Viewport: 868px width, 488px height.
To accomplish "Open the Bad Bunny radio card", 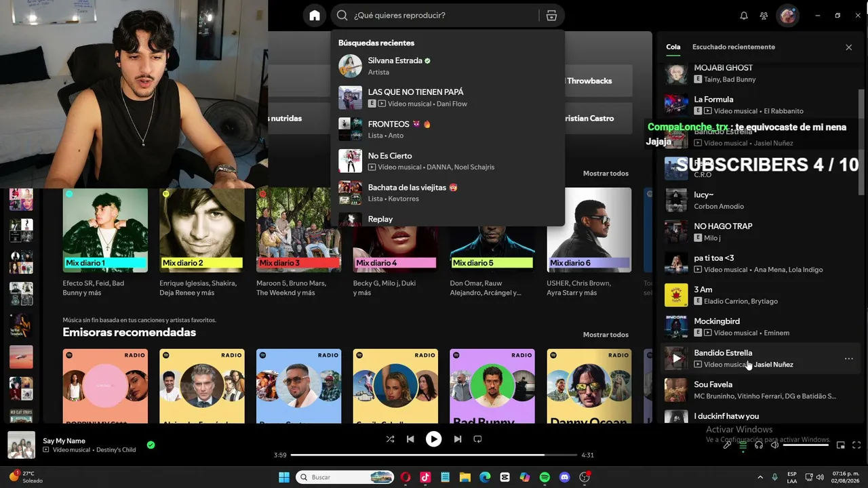I will (x=492, y=386).
